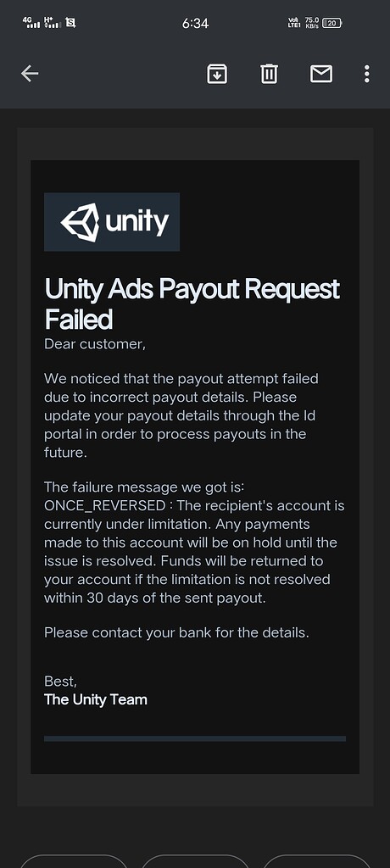The height and width of the screenshot is (868, 390).
Task: Go back using the arrow icon
Action: 30,74
